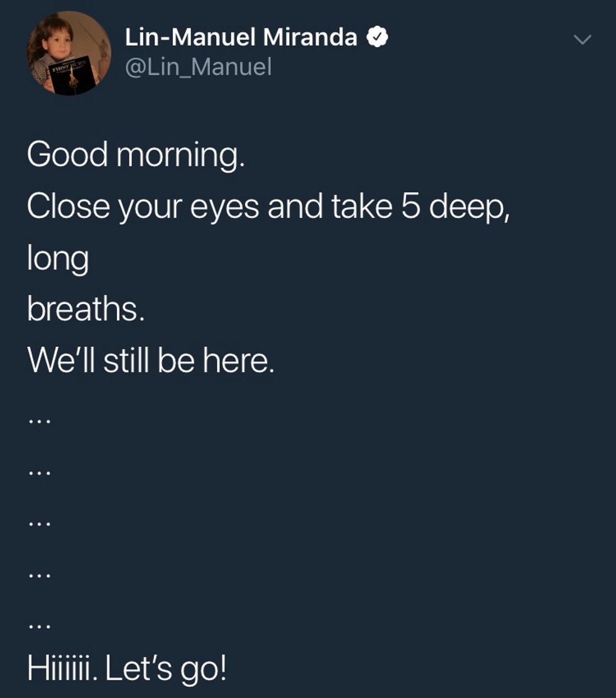Image resolution: width=616 pixels, height=698 pixels.
Task: Click the Lin-Manuel Miranda display name
Action: click(241, 38)
